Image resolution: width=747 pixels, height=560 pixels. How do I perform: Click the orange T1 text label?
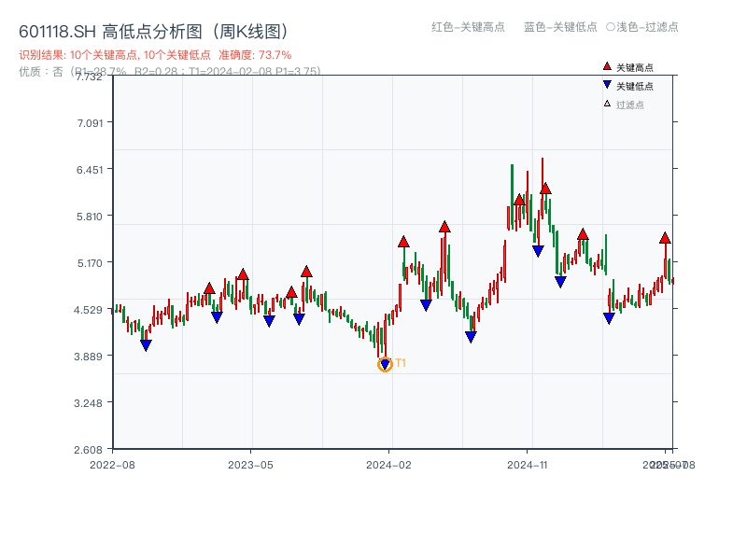401,363
